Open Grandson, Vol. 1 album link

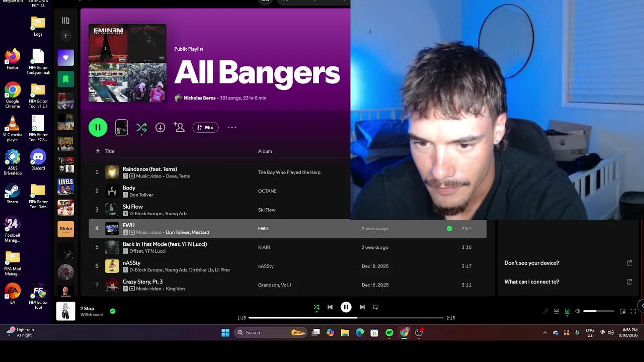coord(275,285)
